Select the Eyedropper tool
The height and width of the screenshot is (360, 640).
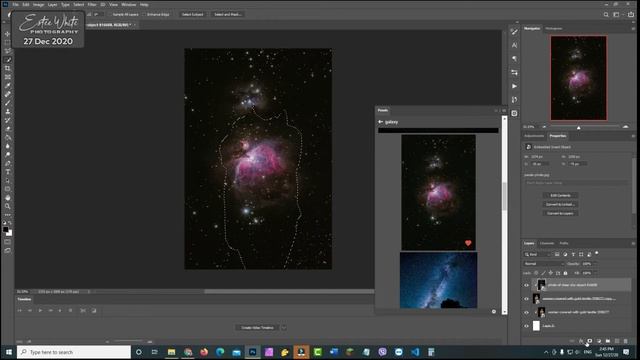point(7,85)
